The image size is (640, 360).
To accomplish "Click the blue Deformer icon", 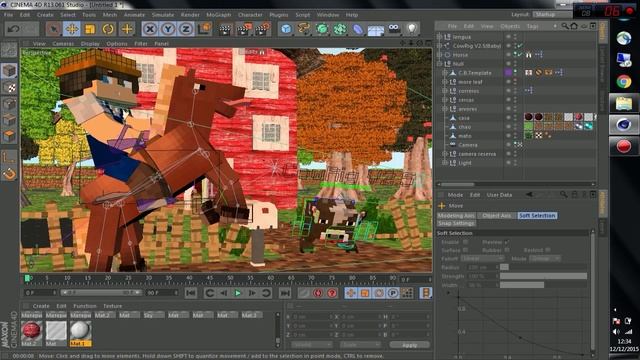I will point(358,29).
